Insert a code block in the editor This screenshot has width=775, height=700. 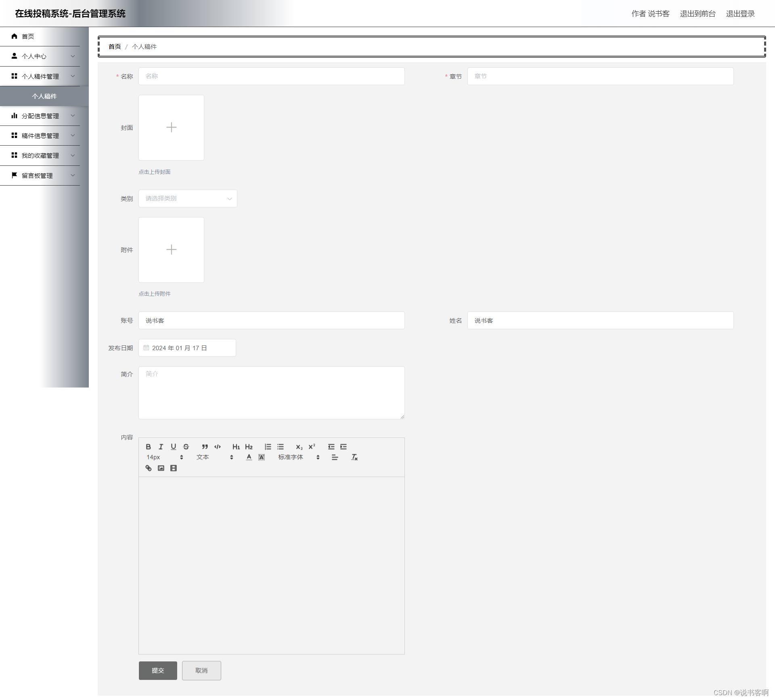[218, 447]
